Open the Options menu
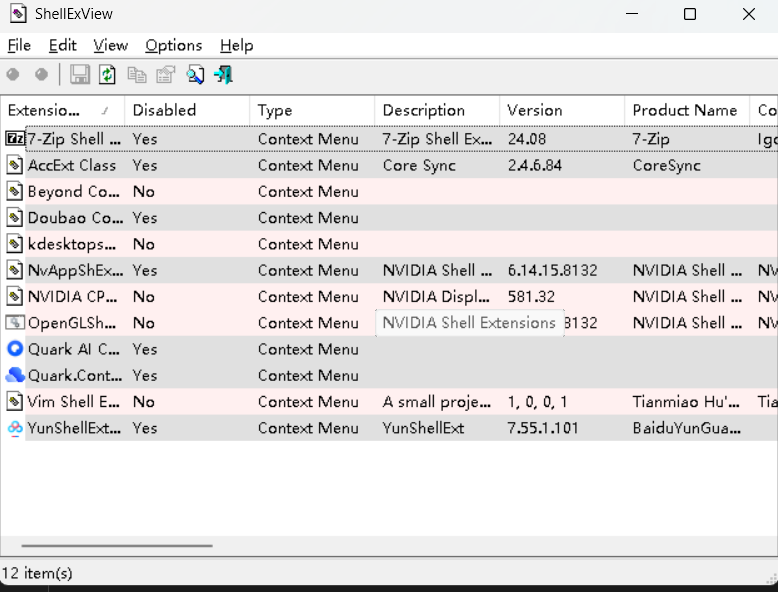The width and height of the screenshot is (778, 592). point(173,45)
